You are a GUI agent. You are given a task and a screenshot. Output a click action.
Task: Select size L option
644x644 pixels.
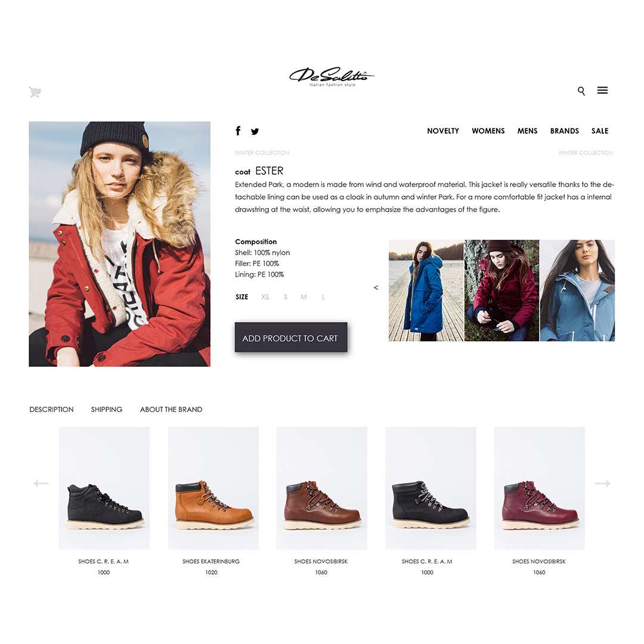pyautogui.click(x=324, y=297)
